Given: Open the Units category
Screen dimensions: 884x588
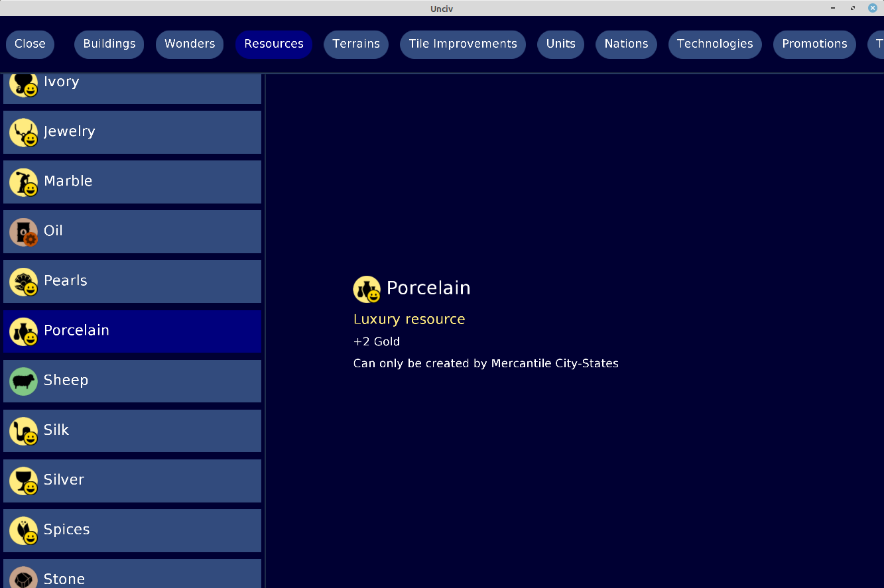Looking at the screenshot, I should [x=561, y=44].
